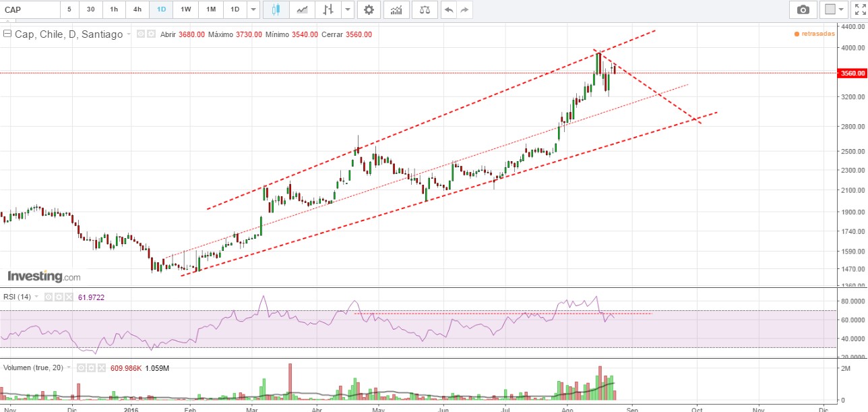This screenshot has height=412, width=868.
Task: Click the 2800.00 price axis label
Action: pyautogui.click(x=852, y=127)
